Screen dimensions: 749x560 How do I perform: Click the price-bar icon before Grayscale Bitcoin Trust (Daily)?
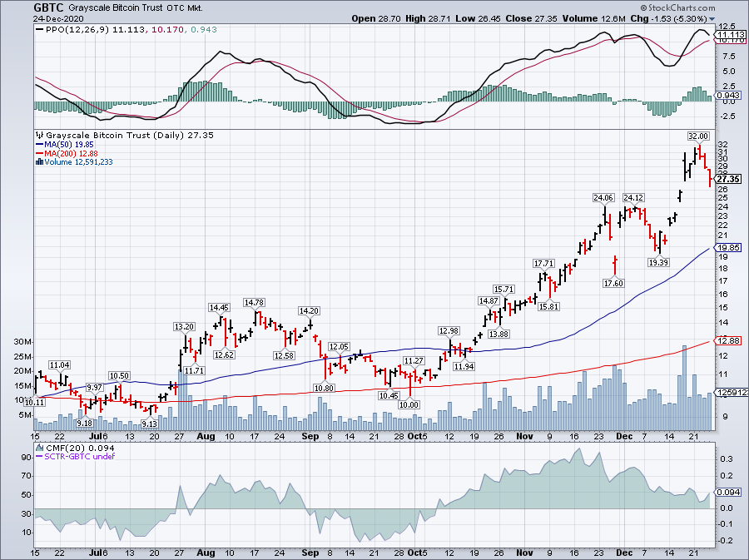[40, 136]
